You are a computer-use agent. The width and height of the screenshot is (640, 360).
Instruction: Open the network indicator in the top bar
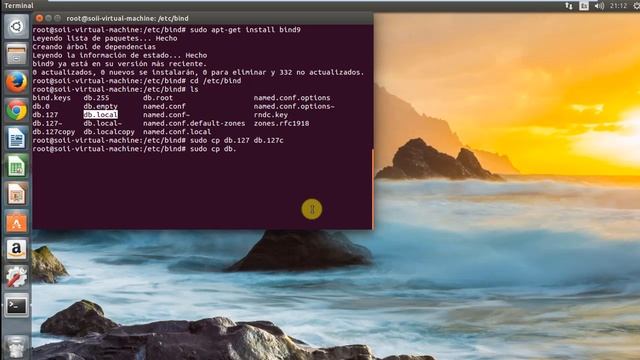pos(569,6)
